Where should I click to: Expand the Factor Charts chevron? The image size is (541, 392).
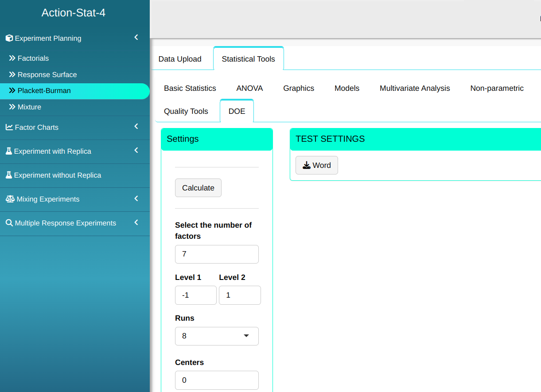[x=136, y=127]
